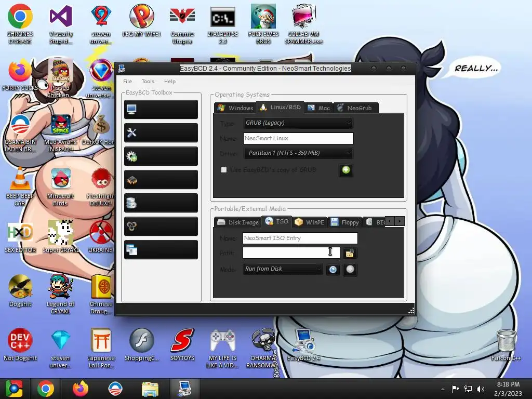Switch to the Windows operating systems tab

235,108
